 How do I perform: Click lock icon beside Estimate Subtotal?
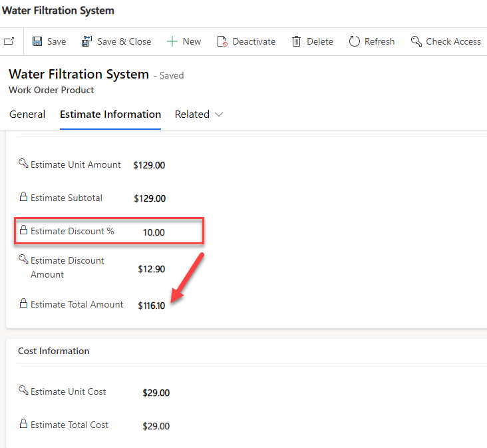(x=23, y=196)
